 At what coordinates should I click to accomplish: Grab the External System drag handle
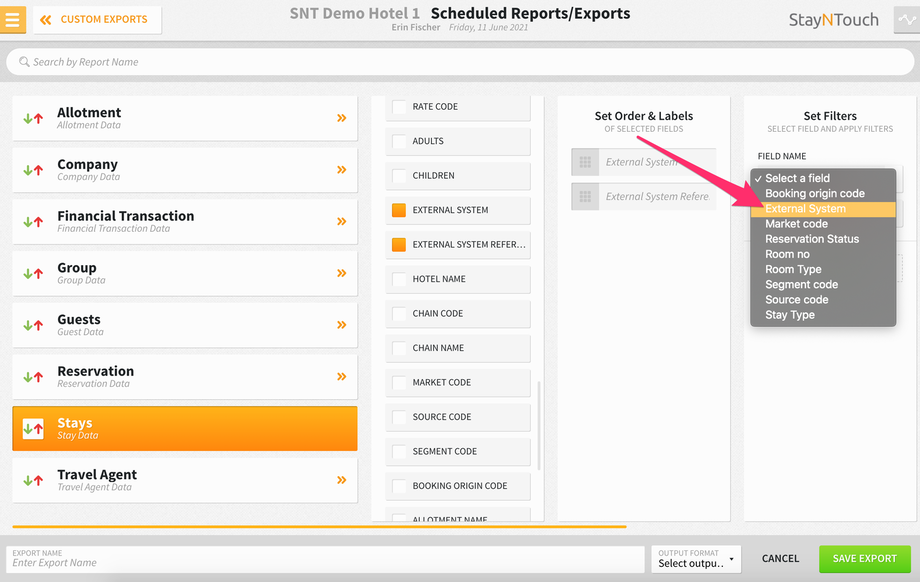[x=585, y=162]
